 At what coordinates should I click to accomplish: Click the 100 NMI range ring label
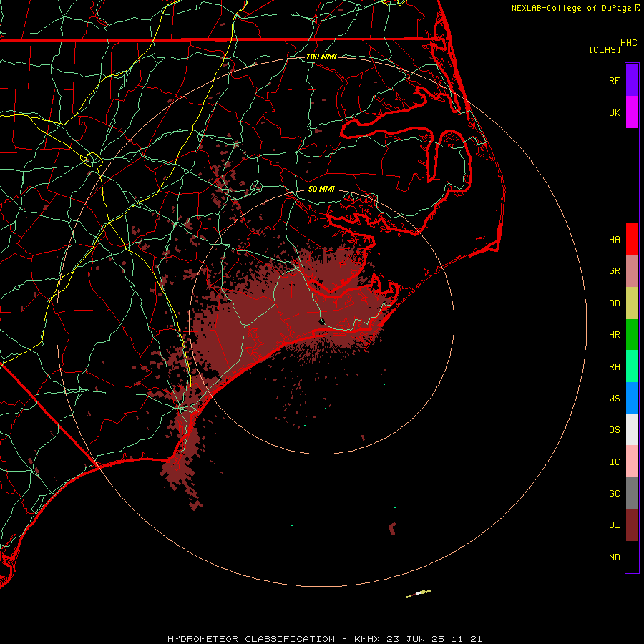(x=321, y=57)
